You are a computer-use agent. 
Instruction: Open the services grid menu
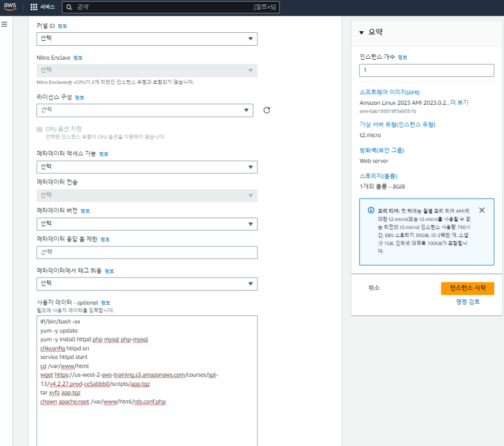(x=33, y=7)
